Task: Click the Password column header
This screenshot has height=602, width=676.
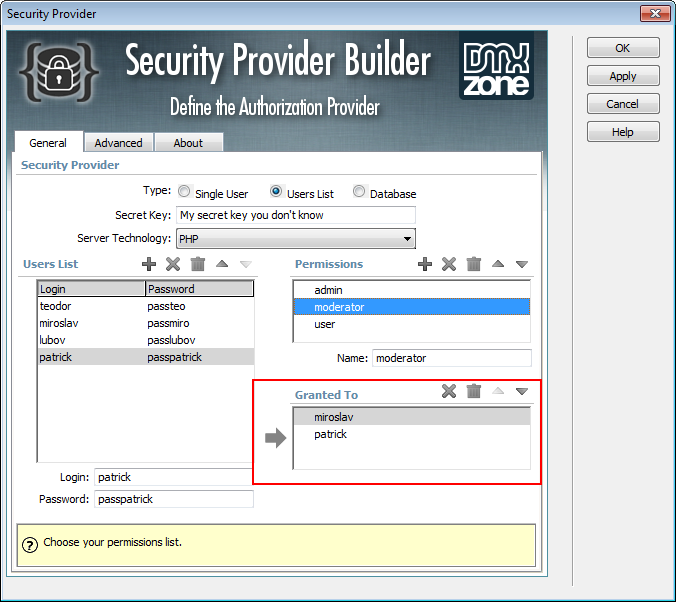Action: [x=199, y=288]
